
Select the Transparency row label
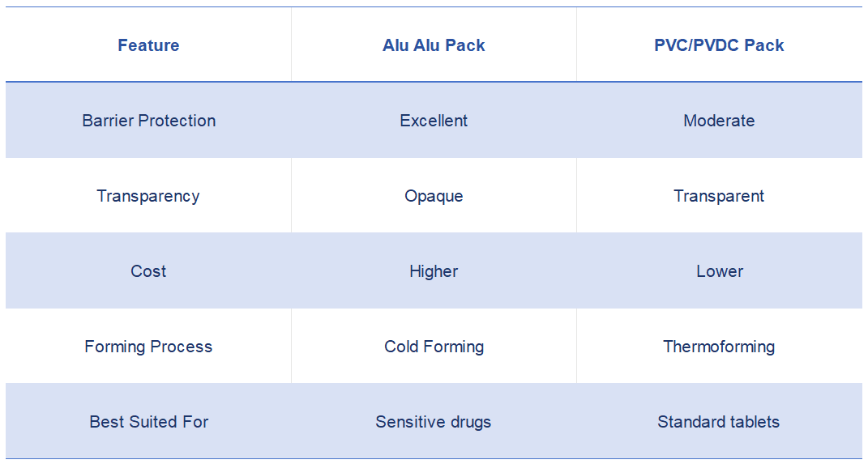[148, 196]
